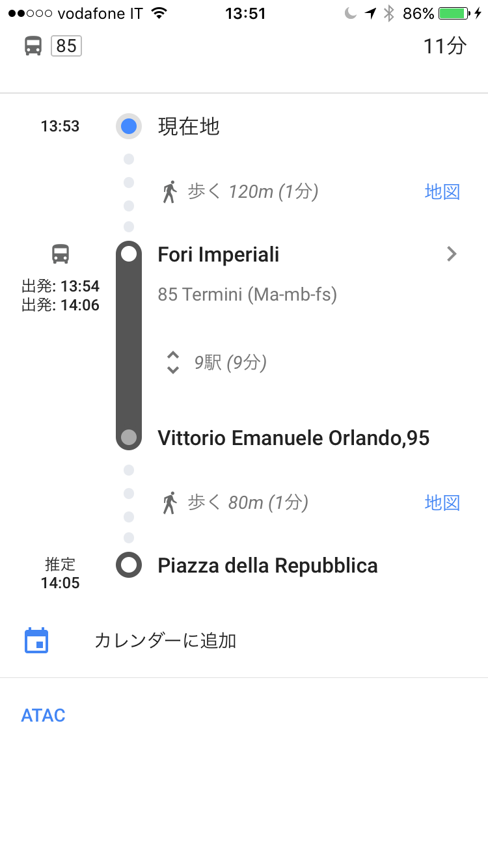This screenshot has height=868, width=488.
Task: Tap the Fori Imperiali stop marker
Action: tap(129, 254)
